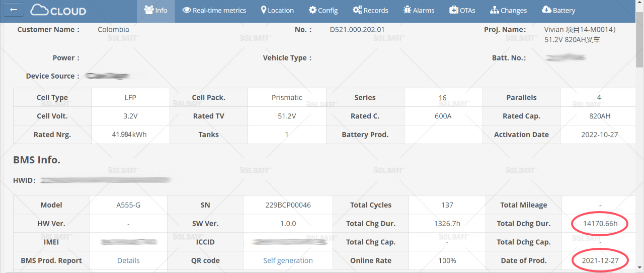Click the Config gear icon
This screenshot has width=644, height=273.
[x=312, y=10]
